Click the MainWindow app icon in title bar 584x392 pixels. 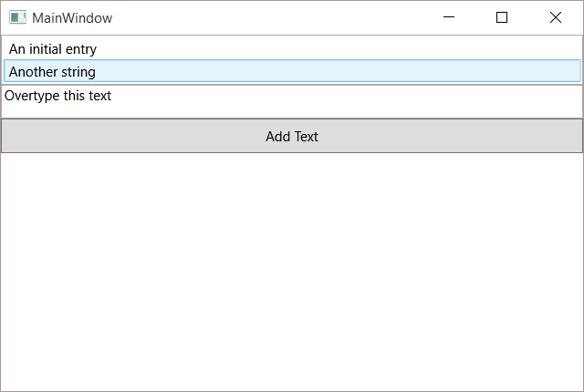pos(17,17)
